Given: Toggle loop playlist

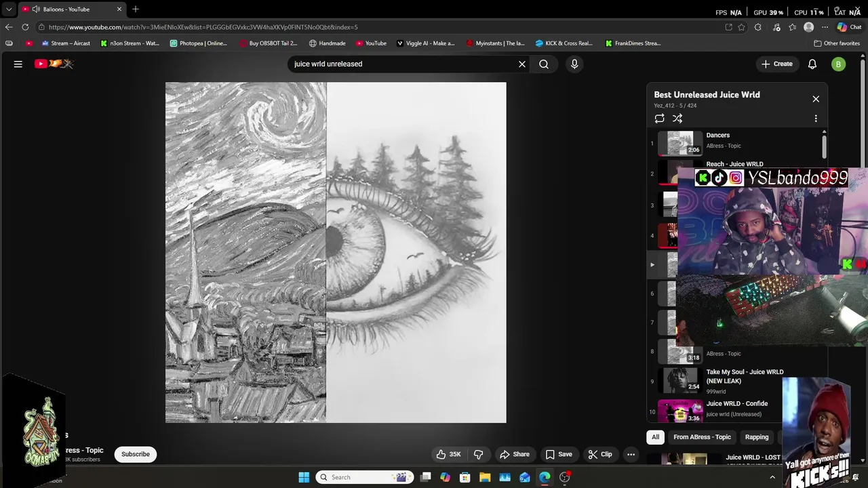Looking at the screenshot, I should point(659,119).
